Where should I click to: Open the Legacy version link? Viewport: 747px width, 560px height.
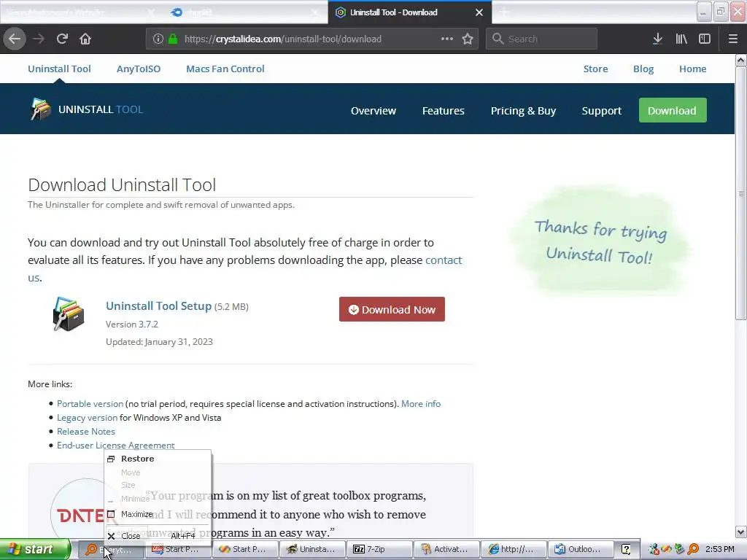[88, 418]
